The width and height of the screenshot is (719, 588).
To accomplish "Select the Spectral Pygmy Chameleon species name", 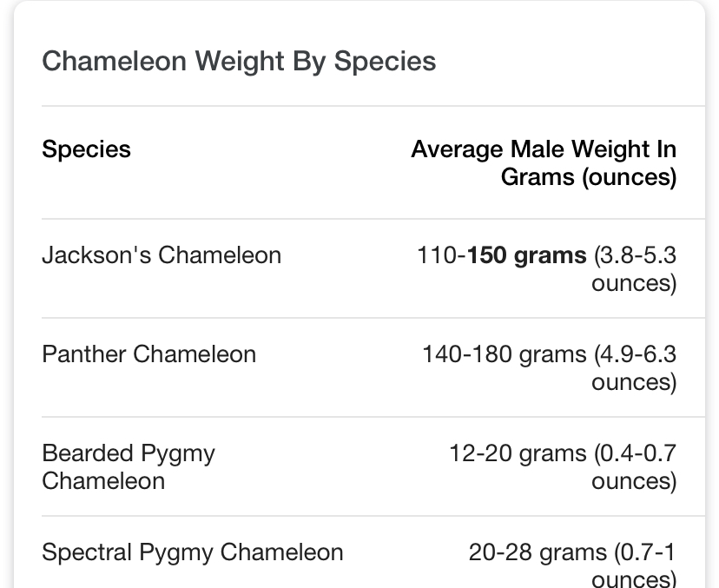I will 192,552.
